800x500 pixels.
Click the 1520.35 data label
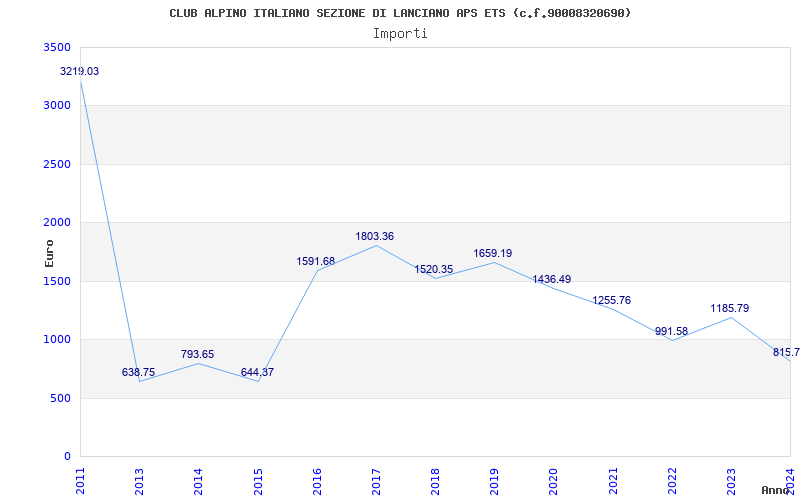tap(434, 270)
